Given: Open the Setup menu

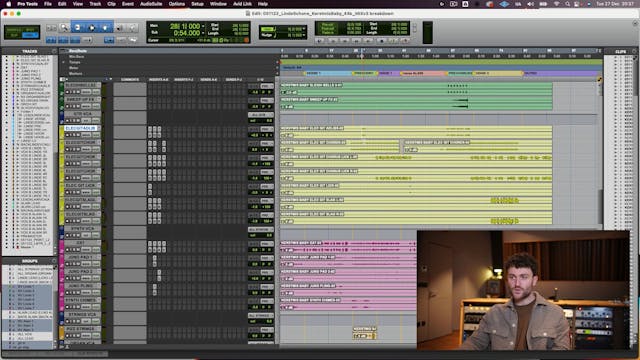Looking at the screenshot, I should coord(197,4).
